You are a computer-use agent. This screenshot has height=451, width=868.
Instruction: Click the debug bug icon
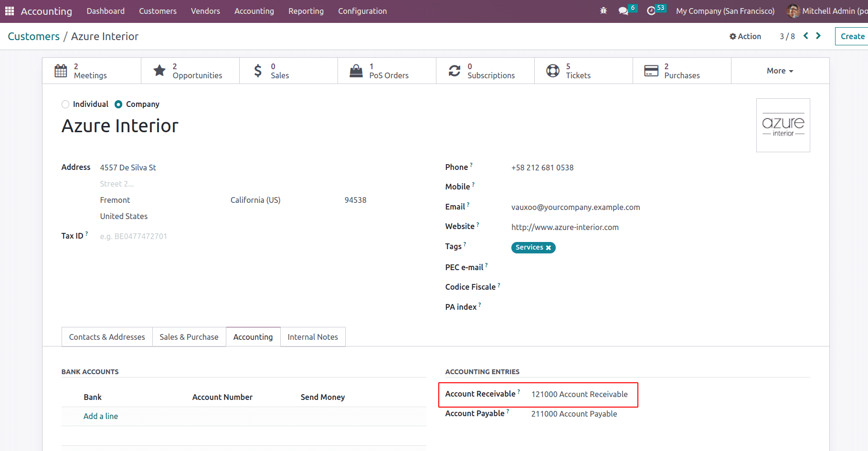tap(603, 10)
